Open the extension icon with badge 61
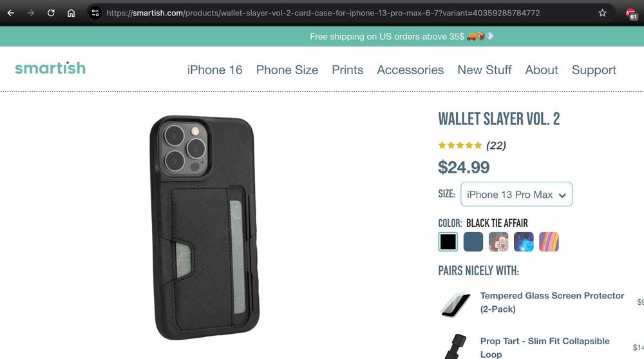The image size is (644, 359). point(631,14)
